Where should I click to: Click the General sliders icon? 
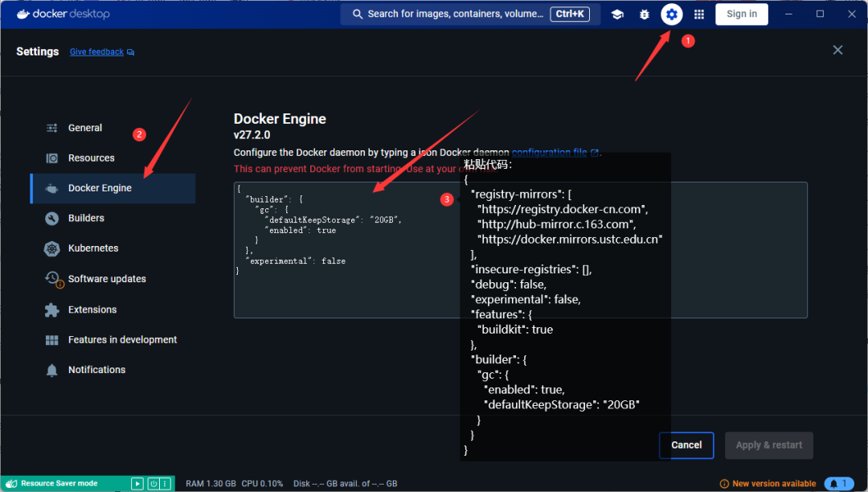pyautogui.click(x=52, y=128)
